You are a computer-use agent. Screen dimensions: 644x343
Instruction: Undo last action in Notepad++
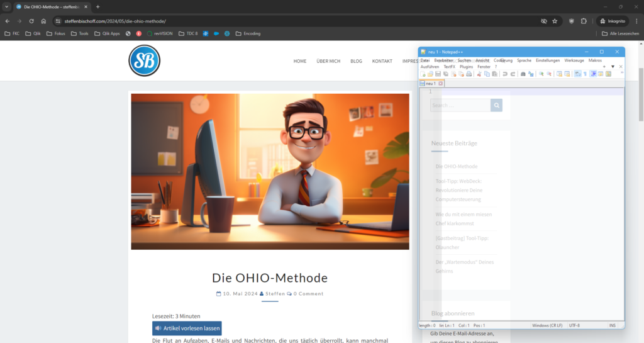tap(505, 74)
